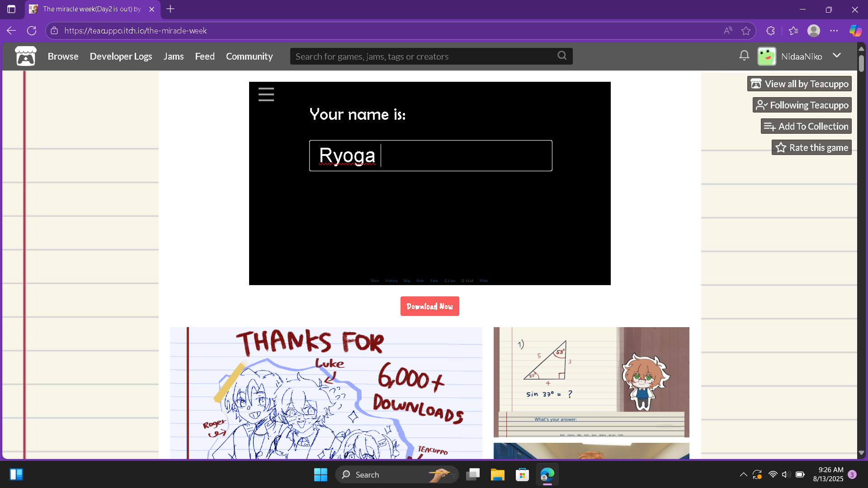
Task: Open the Copilot sidebar icon
Action: pos(855,31)
